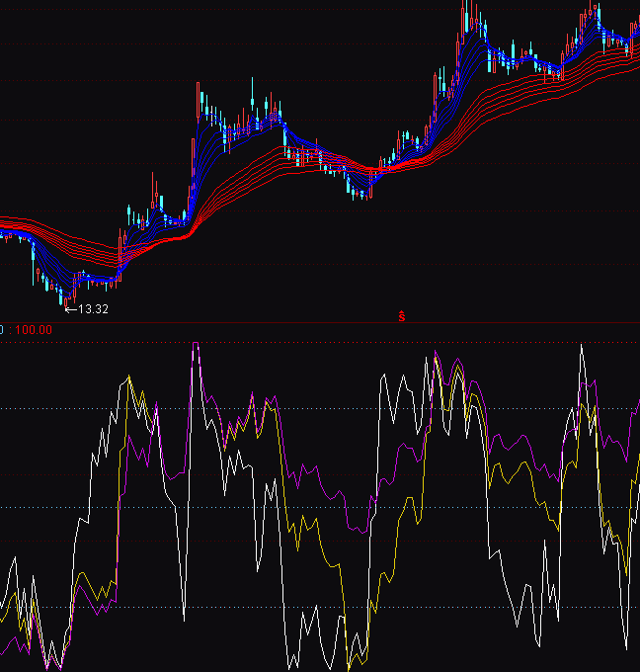Screen dimensions: 640x672
Task: Click the lowest candlestick above the 13.32 label
Action: click(62, 295)
